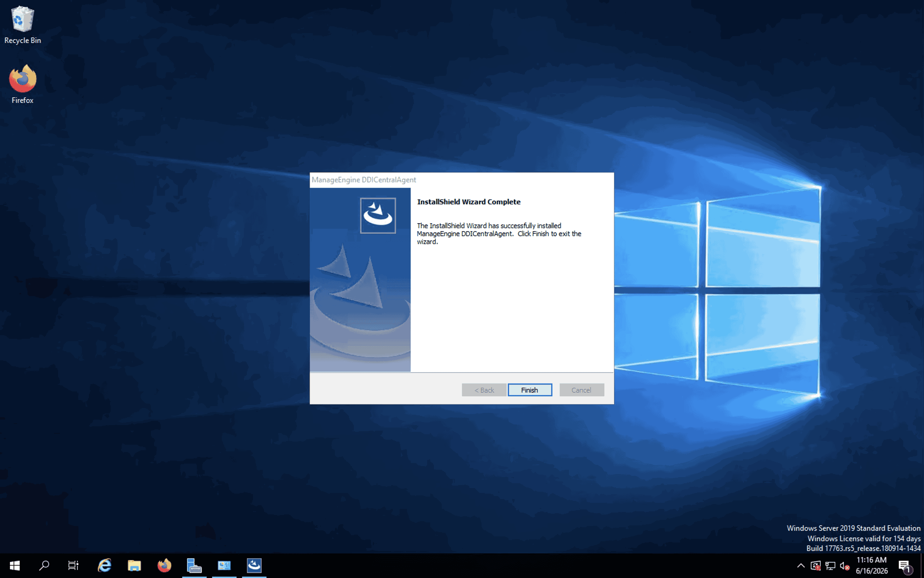
Task: Open the network tray icon
Action: point(830,566)
